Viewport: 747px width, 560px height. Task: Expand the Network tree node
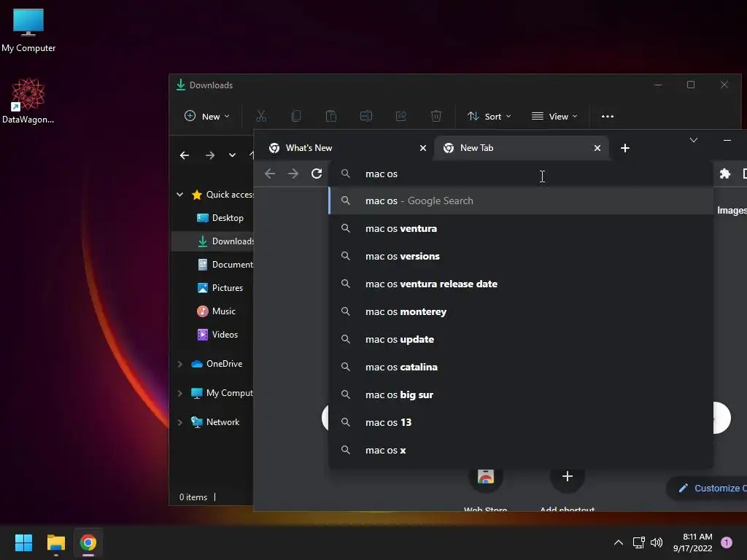click(x=179, y=422)
